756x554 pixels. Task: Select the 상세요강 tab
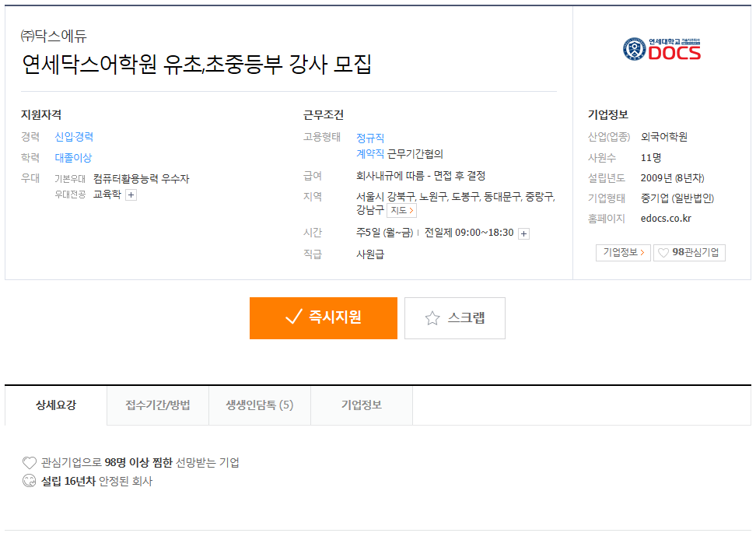click(56, 405)
